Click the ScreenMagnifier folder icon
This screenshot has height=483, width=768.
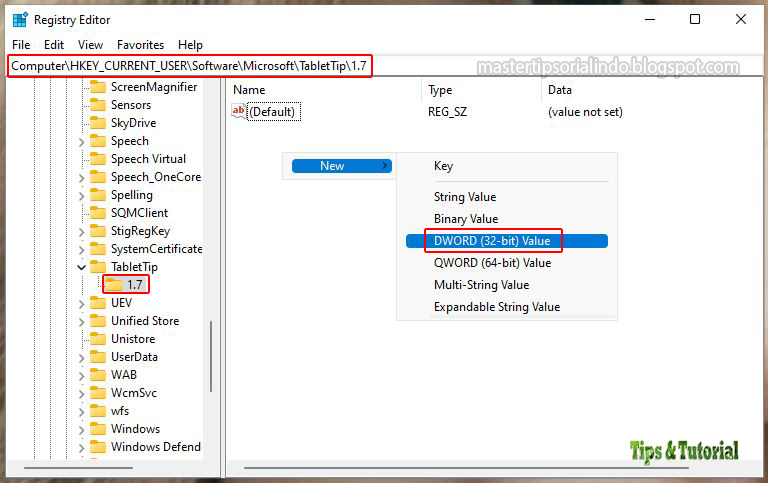tap(98, 87)
